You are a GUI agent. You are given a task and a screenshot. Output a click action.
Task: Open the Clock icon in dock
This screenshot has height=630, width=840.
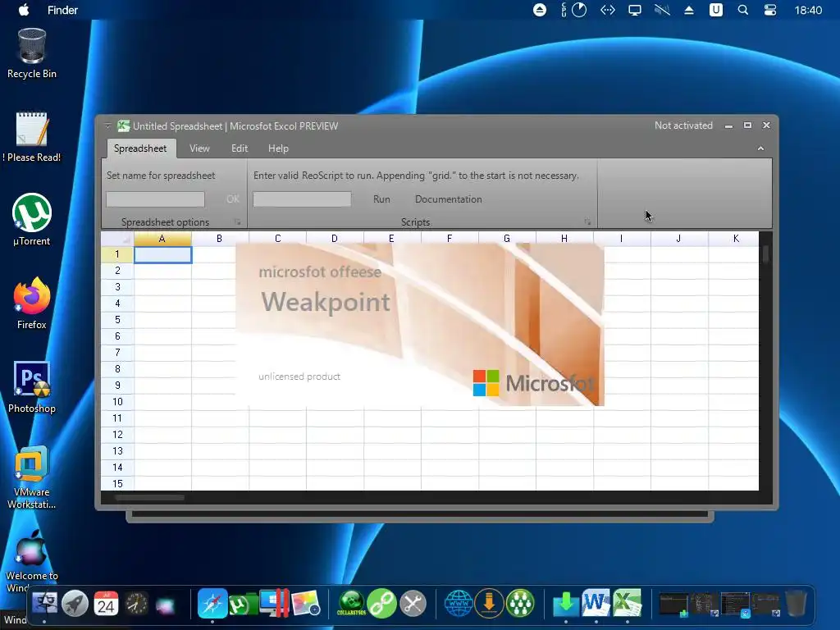(137, 604)
